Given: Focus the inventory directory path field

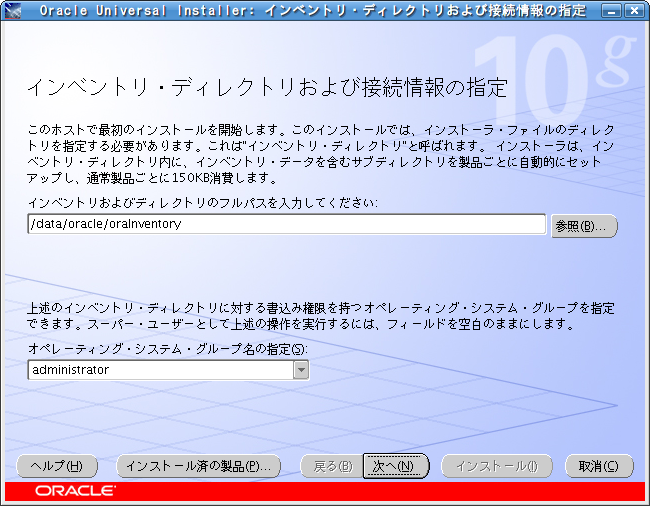Looking at the screenshot, I should click(287, 224).
